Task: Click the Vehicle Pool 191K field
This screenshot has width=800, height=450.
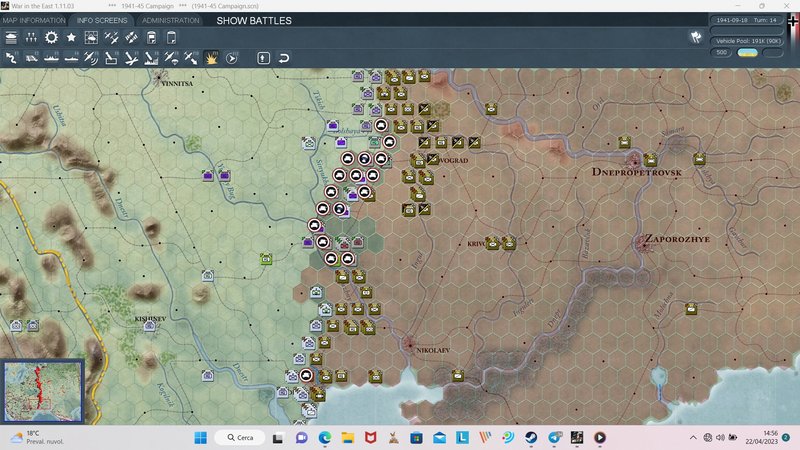Action: (x=746, y=41)
